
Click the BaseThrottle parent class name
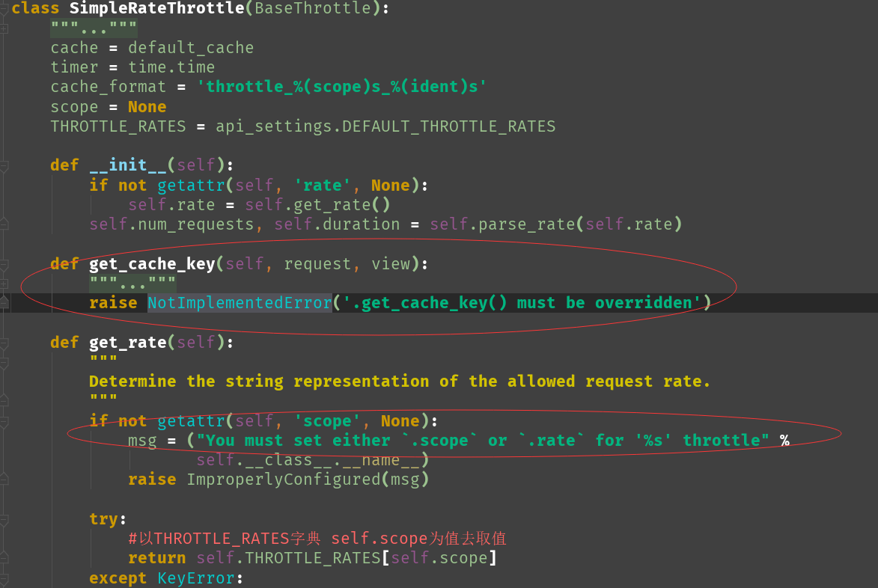[312, 8]
